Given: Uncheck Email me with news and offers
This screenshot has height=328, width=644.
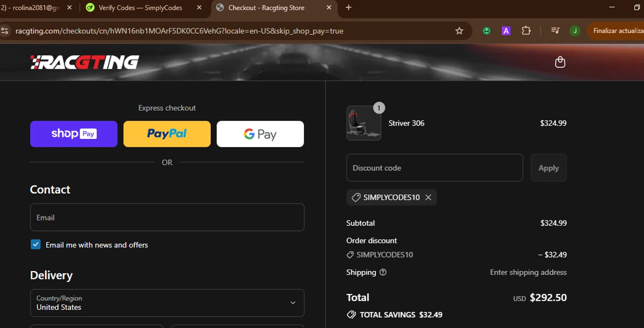Looking at the screenshot, I should [x=36, y=245].
